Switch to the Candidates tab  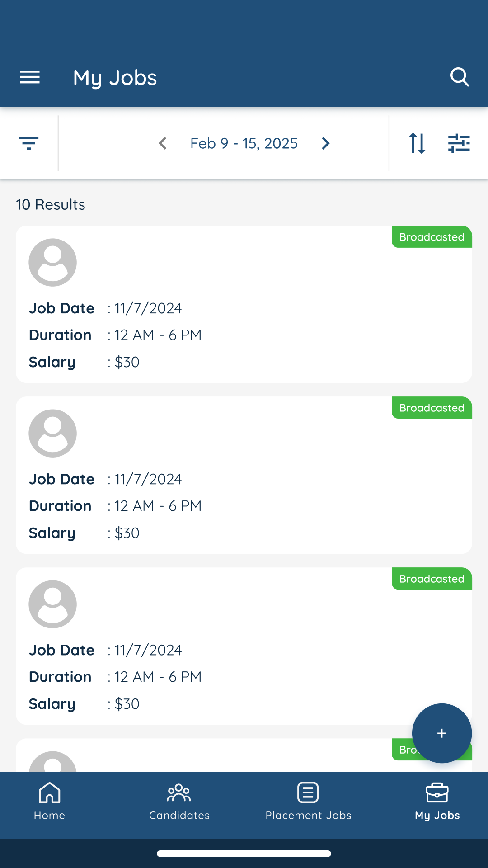179,802
